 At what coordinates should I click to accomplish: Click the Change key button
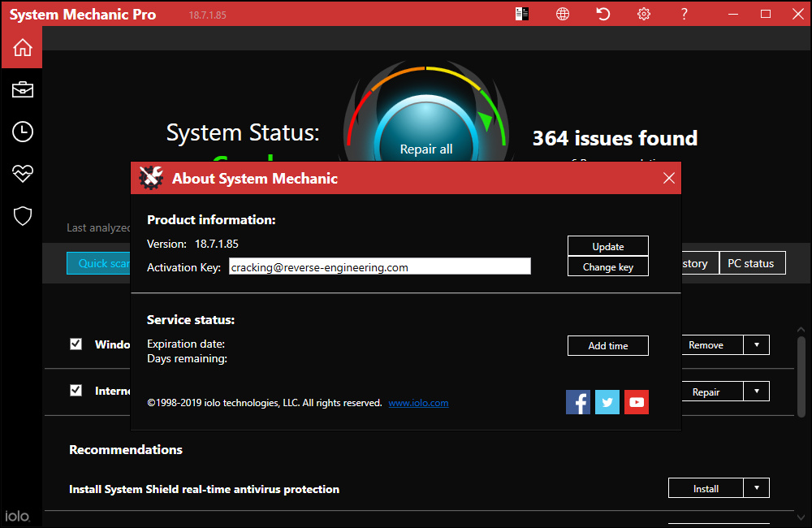[x=608, y=266]
